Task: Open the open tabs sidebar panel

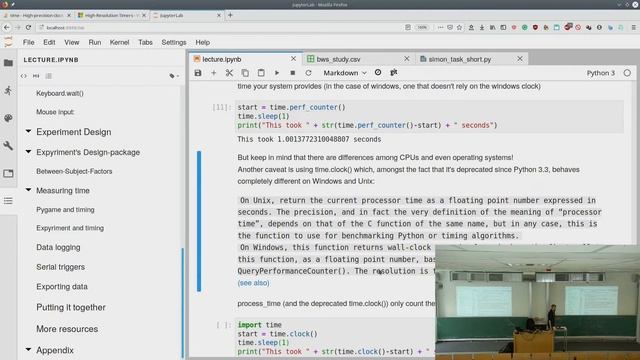Action: coord(8,173)
